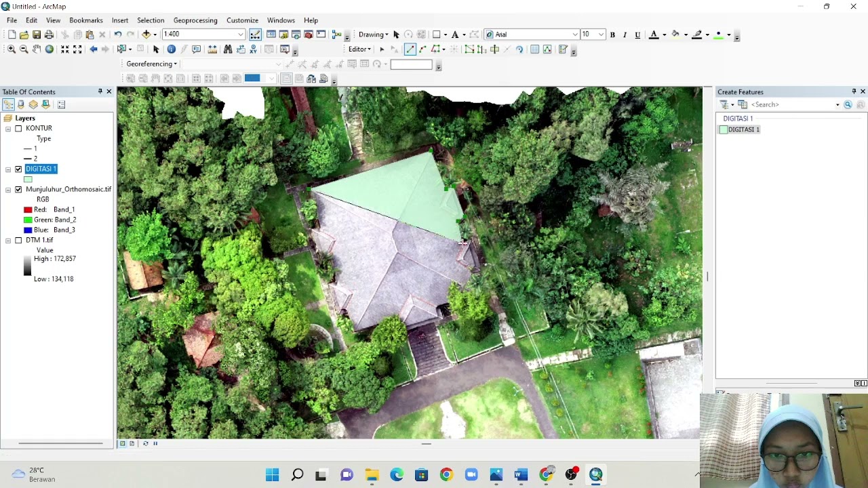Open the ArcToolbox window
Screen dimensions: 868x488
[x=309, y=35]
